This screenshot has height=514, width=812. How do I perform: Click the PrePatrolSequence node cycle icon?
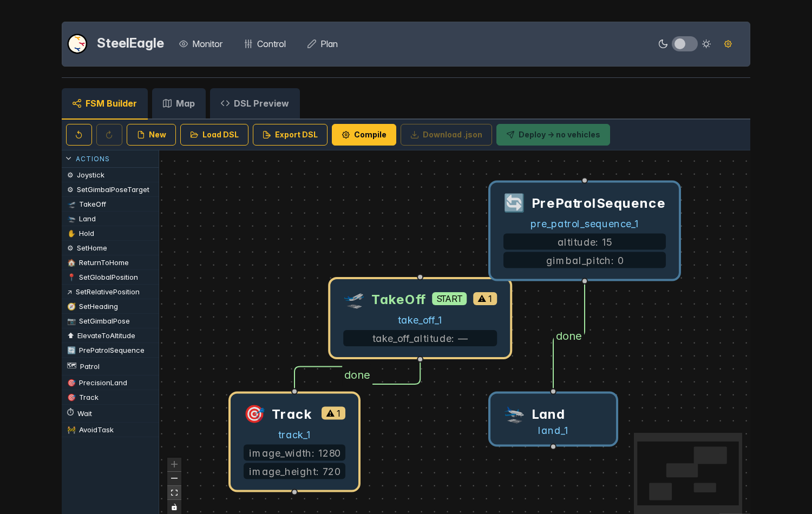tap(514, 203)
